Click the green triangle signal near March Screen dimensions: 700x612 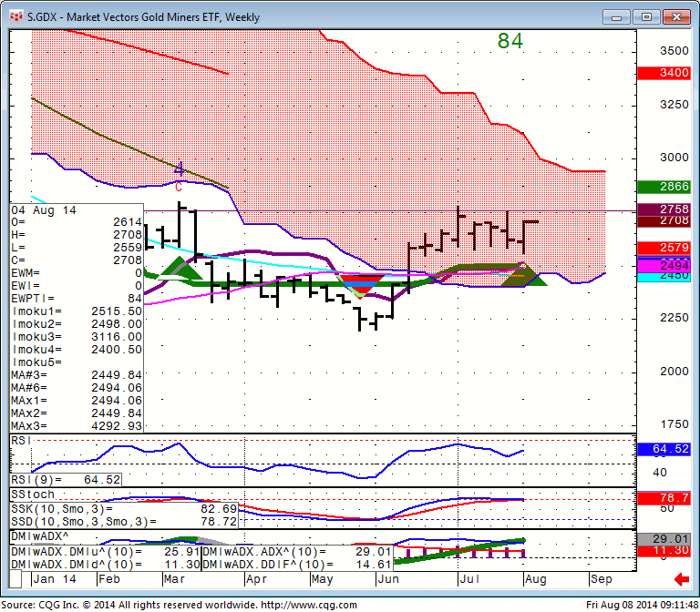180,269
